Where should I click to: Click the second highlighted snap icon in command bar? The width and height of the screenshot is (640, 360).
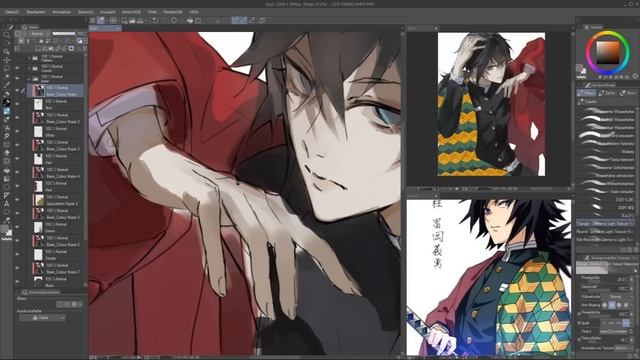(x=243, y=20)
